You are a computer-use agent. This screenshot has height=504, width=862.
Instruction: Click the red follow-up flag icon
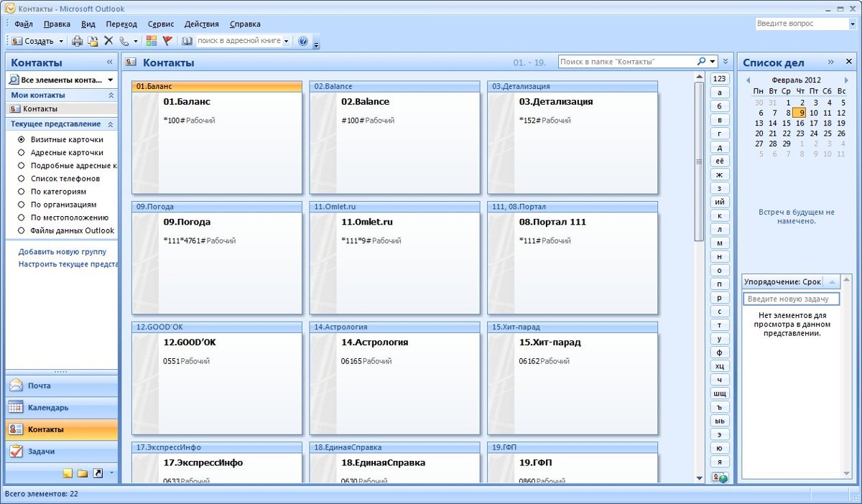coord(167,41)
